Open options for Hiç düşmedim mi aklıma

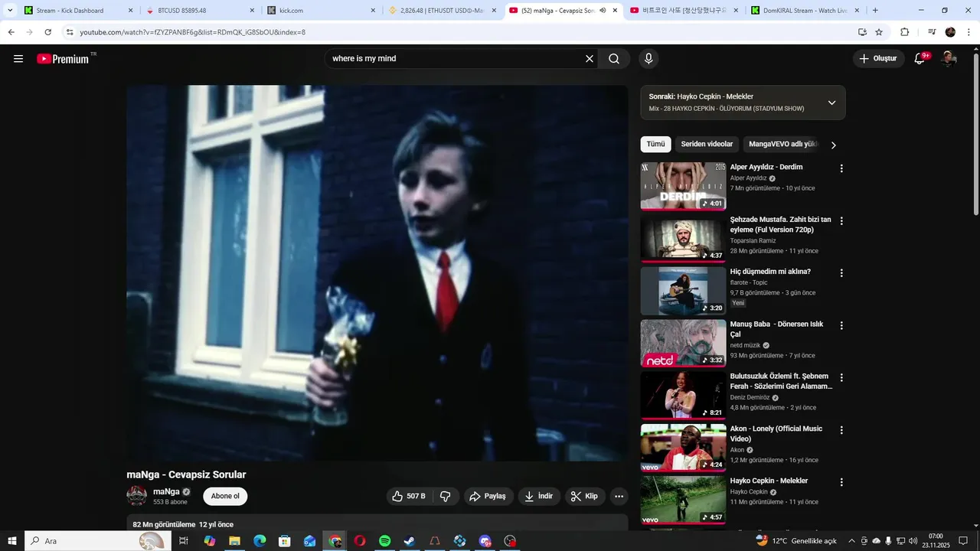841,273
